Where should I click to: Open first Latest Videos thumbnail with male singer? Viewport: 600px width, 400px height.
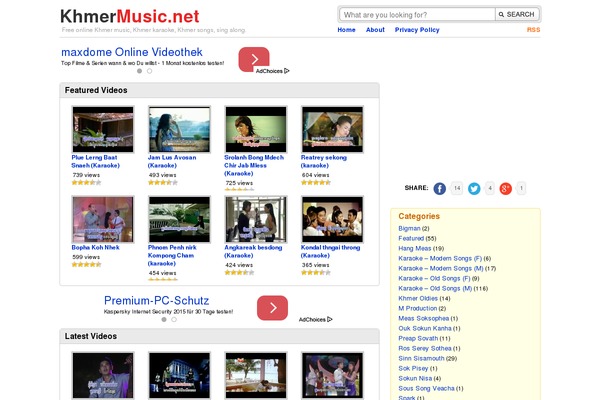pos(103,375)
